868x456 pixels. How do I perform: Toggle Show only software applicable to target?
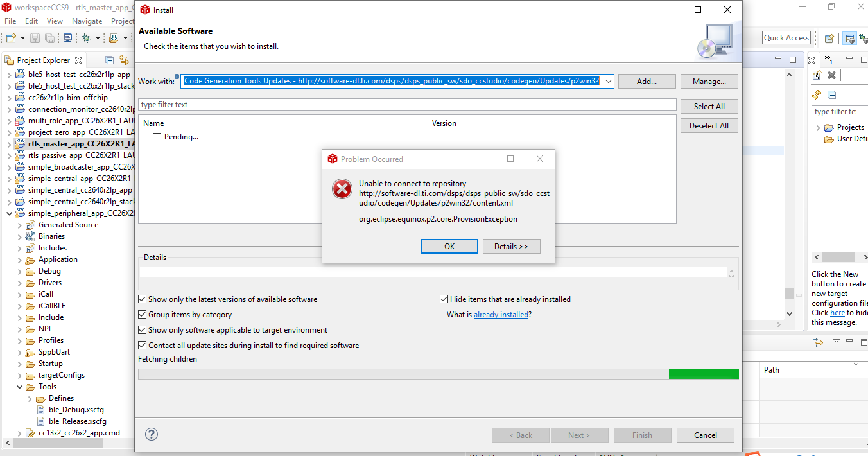click(143, 330)
